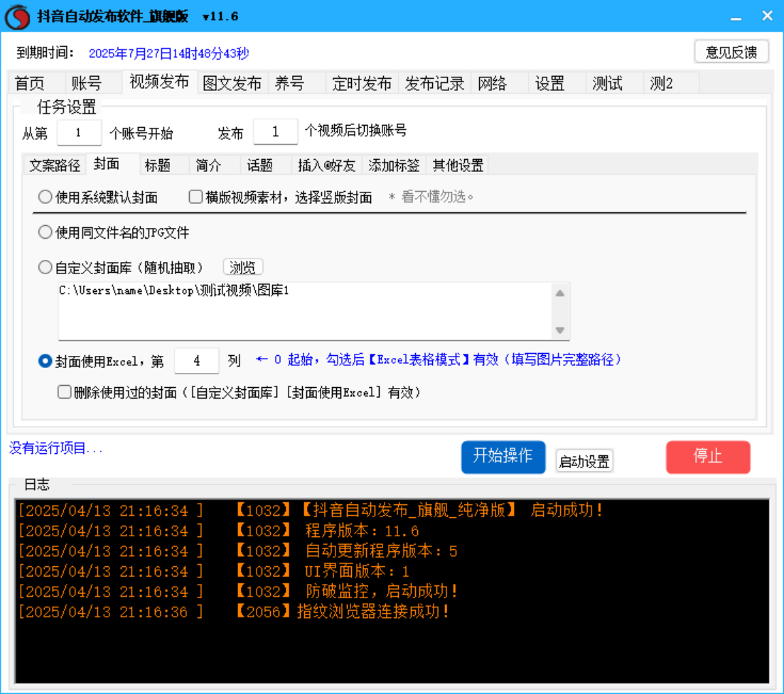Select 使用系统默认封面 radio option
This screenshot has width=784, height=694.
98,197
